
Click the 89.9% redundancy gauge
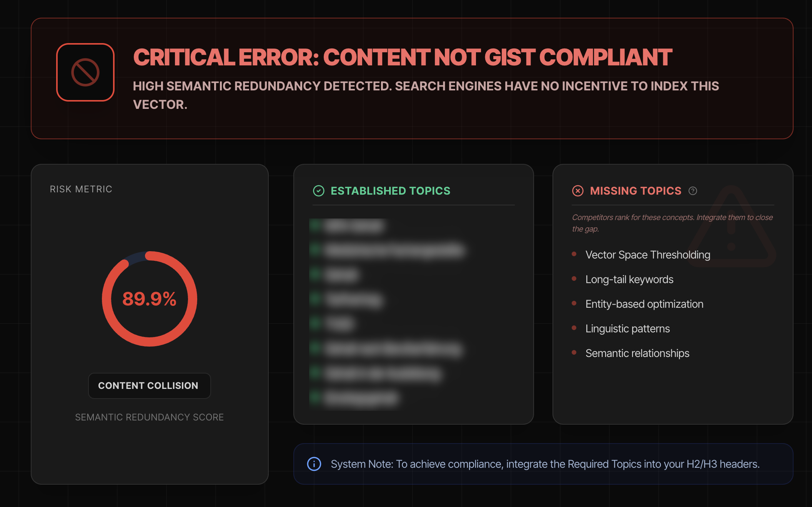[x=149, y=299]
